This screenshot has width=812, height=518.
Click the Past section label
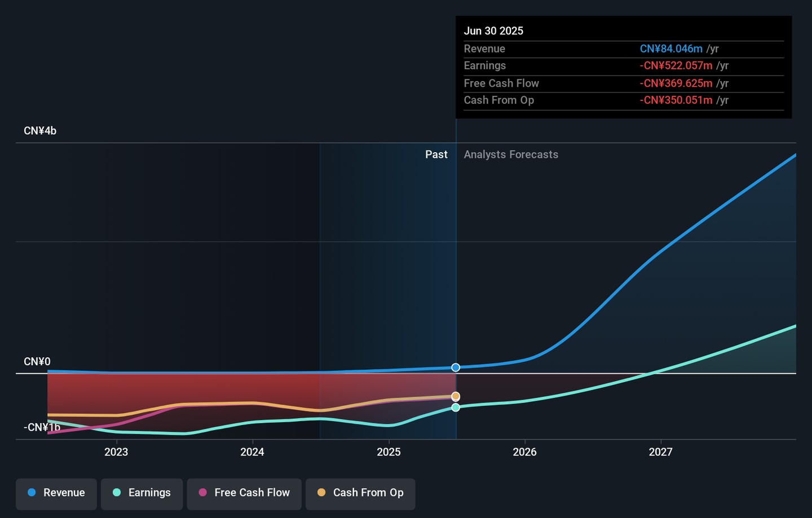coord(436,154)
